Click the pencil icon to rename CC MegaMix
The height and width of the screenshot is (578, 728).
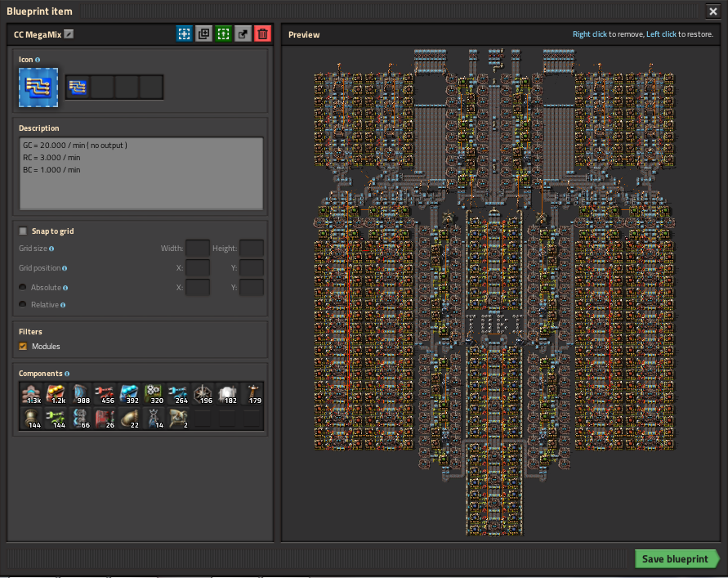69,34
